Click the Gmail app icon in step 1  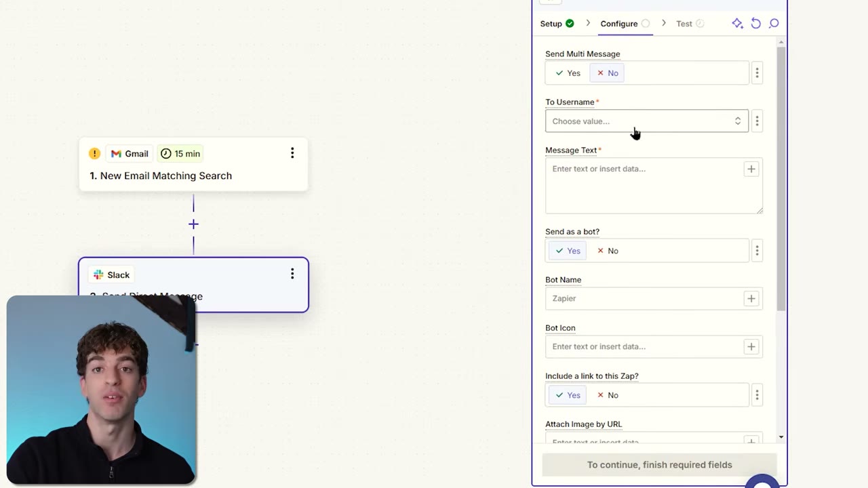[x=116, y=154]
